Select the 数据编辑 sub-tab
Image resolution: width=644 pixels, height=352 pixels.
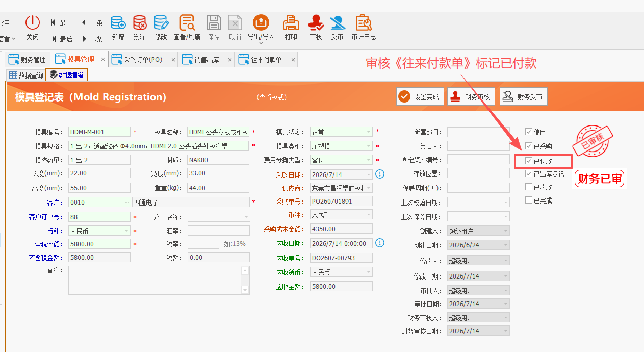(67, 75)
